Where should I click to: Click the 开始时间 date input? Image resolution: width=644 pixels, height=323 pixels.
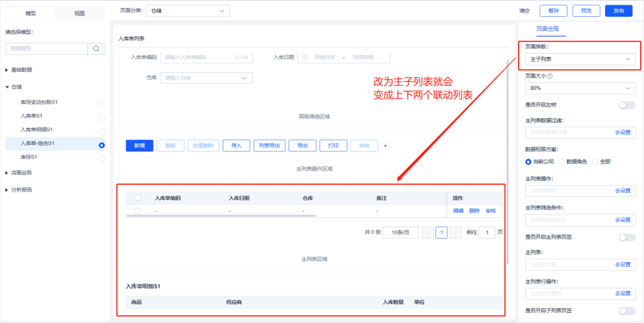click(323, 58)
